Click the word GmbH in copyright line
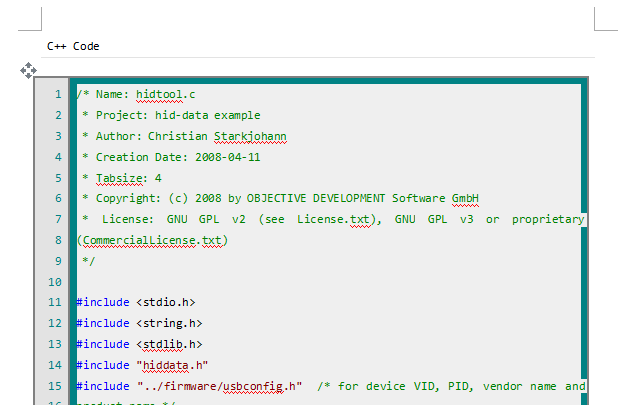This screenshot has height=405, width=633. (x=465, y=198)
